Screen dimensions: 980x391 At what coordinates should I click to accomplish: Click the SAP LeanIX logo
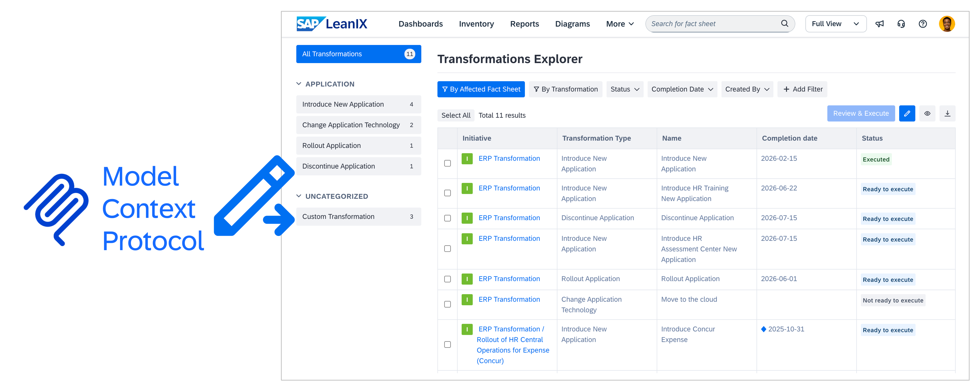(332, 24)
